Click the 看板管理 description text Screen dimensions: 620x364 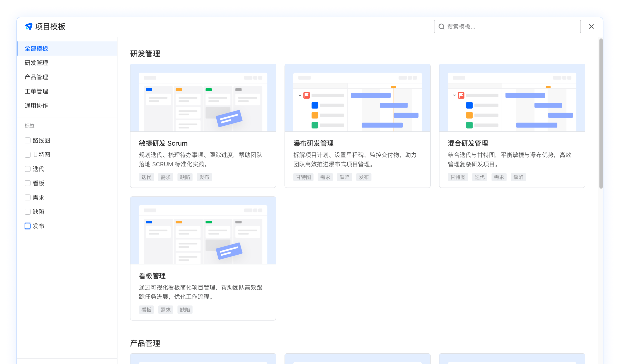point(200,292)
